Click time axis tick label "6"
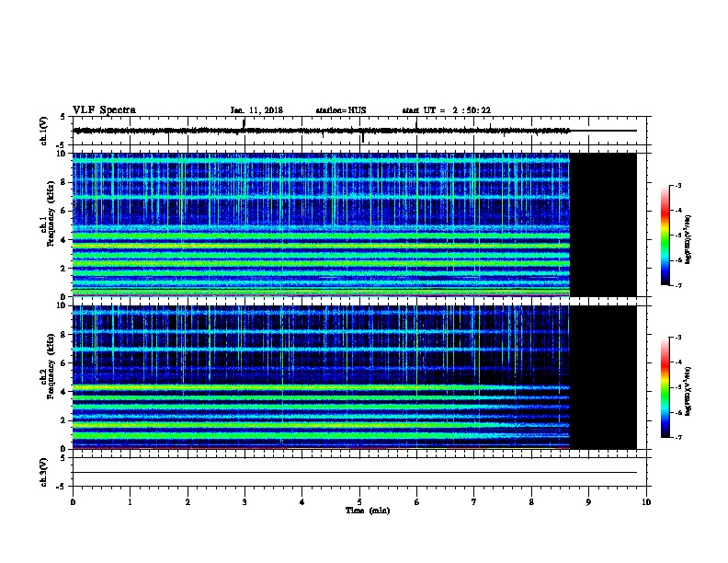Viewport: 728px width, 563px height. [x=416, y=502]
